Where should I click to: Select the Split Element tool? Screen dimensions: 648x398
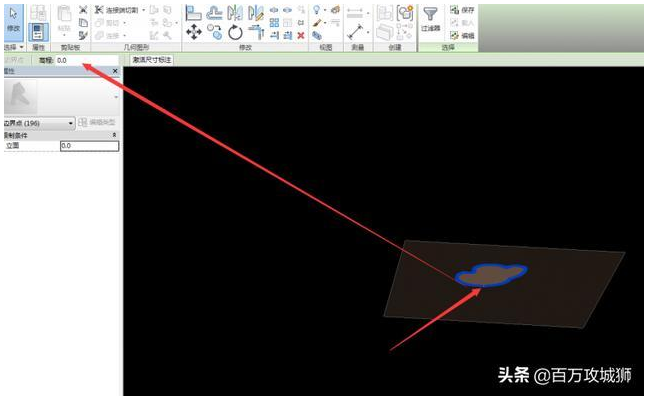coord(274,10)
